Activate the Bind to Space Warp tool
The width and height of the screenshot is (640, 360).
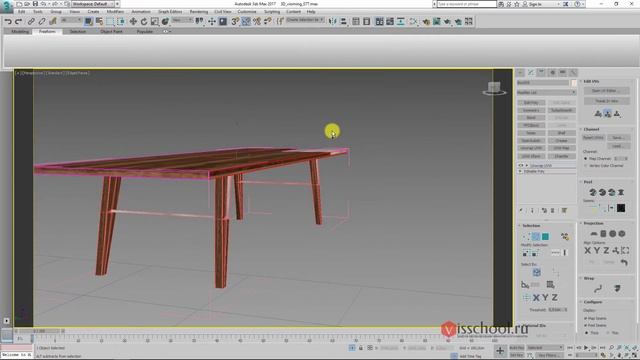53,22
